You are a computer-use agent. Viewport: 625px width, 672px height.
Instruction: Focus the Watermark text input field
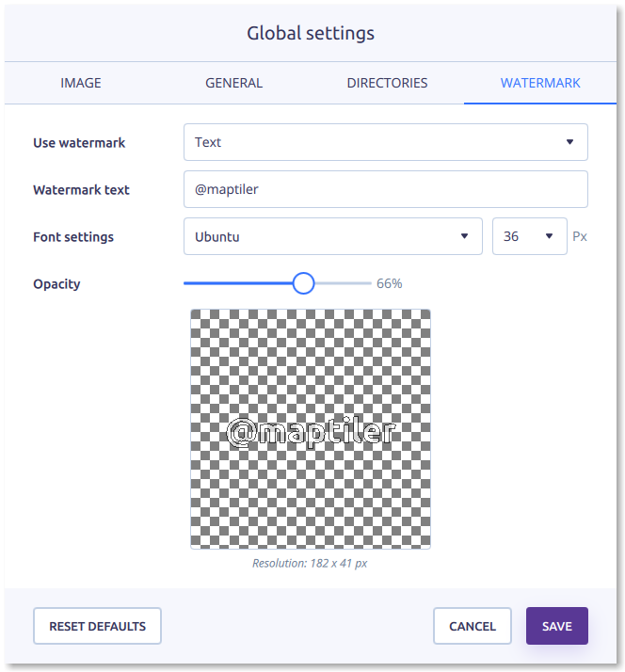tap(385, 189)
